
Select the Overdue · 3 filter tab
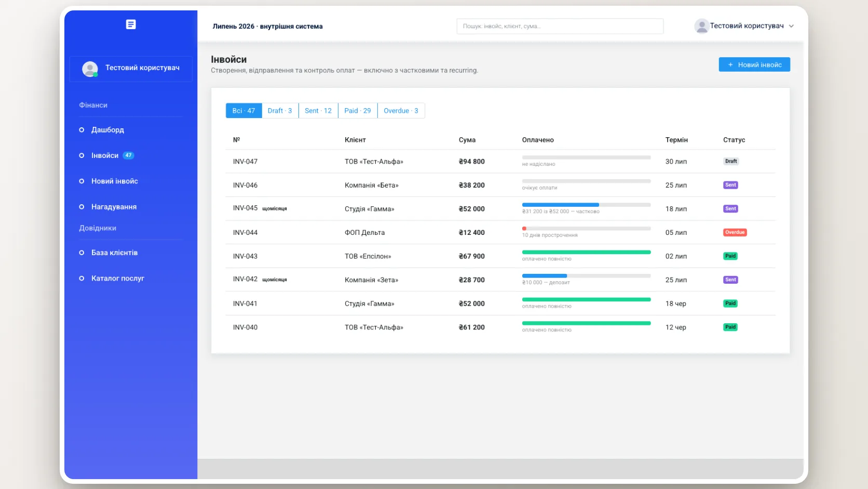tap(401, 111)
